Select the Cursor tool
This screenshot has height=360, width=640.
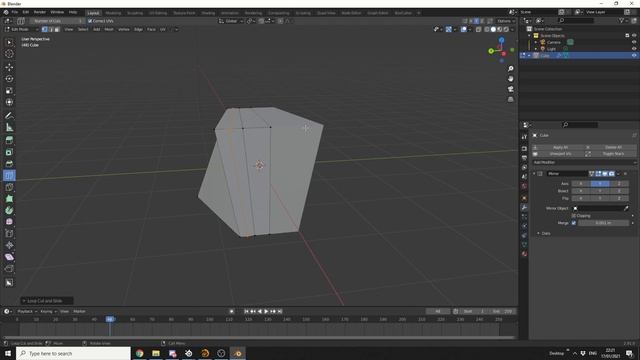click(x=9, y=54)
